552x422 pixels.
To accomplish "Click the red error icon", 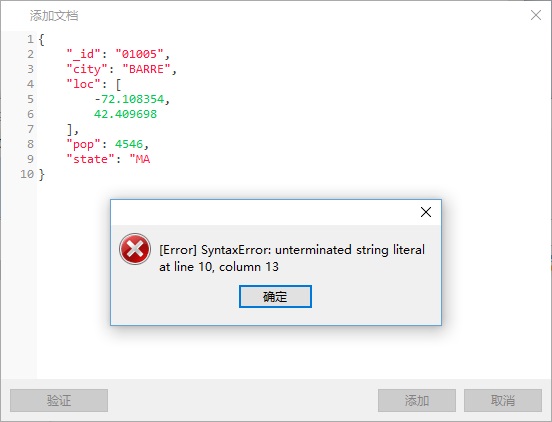I will pos(135,249).
